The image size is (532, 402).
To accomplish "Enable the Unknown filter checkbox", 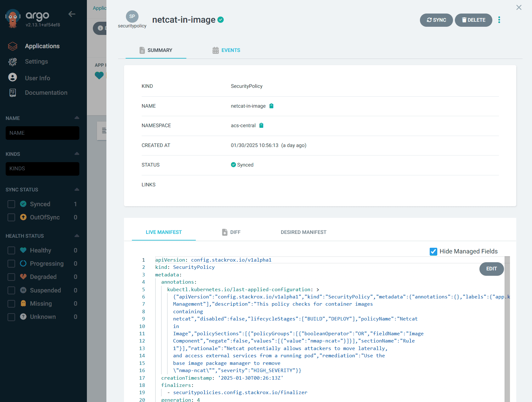I will 11,317.
